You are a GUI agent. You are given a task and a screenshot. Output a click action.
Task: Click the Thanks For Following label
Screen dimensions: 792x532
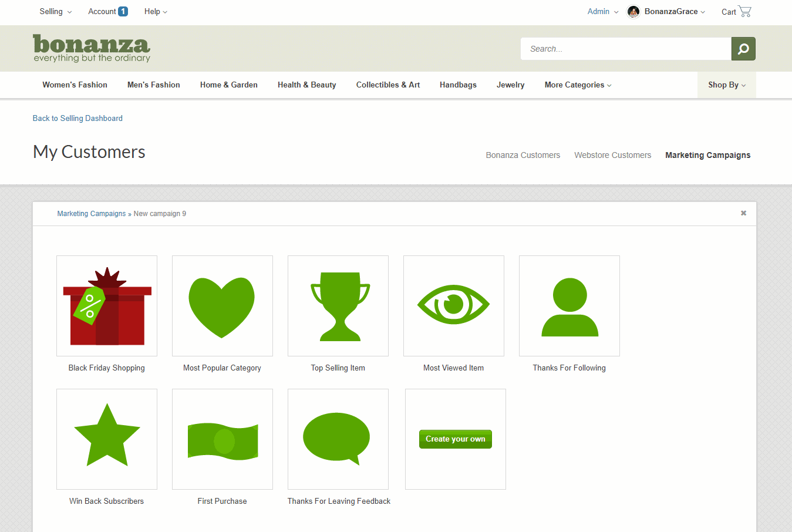point(569,368)
